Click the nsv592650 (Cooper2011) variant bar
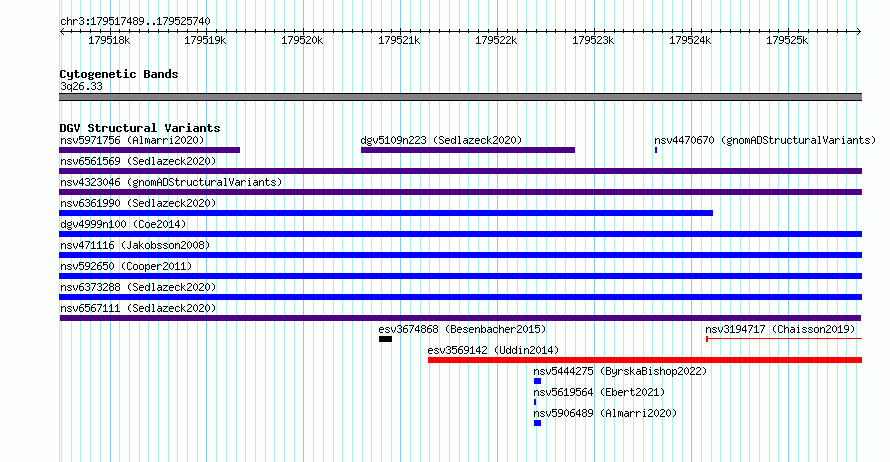Viewport: 890px width, 462px height. click(x=460, y=276)
